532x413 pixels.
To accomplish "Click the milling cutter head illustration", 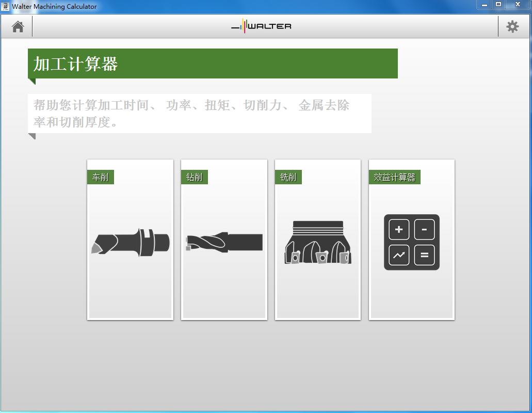I will [318, 242].
